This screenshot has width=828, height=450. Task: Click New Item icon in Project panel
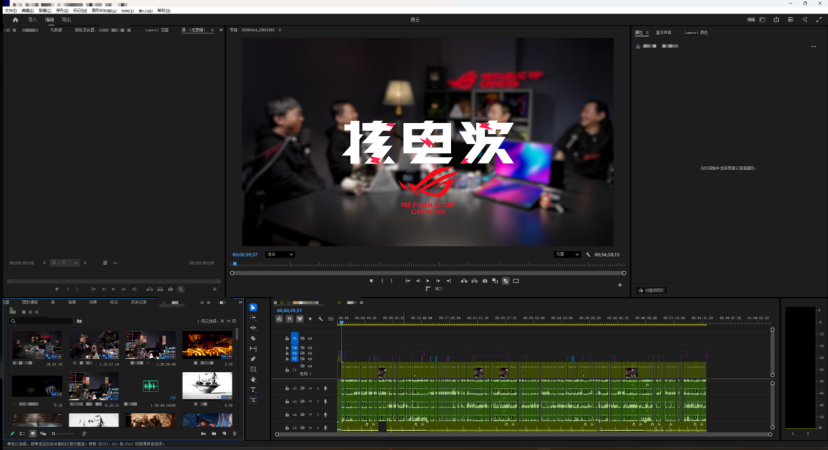224,434
